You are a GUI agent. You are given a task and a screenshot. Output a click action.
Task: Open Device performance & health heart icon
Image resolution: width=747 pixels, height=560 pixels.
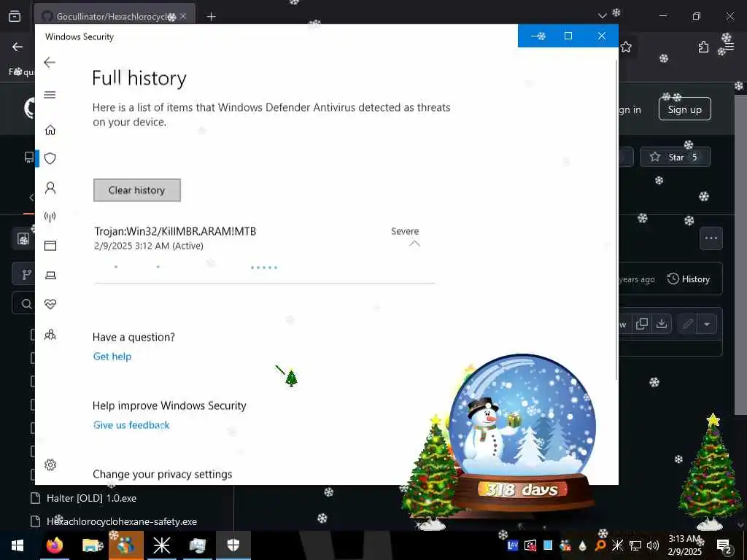pos(50,304)
